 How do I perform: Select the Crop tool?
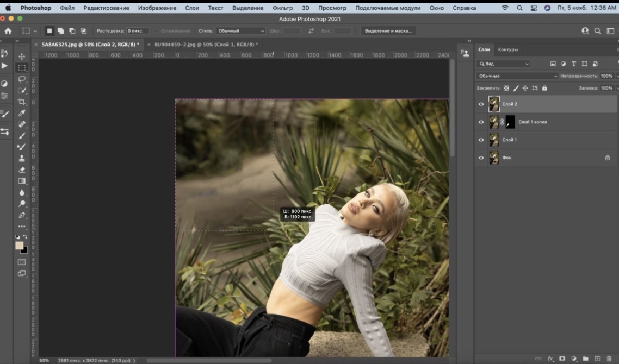[x=22, y=102]
